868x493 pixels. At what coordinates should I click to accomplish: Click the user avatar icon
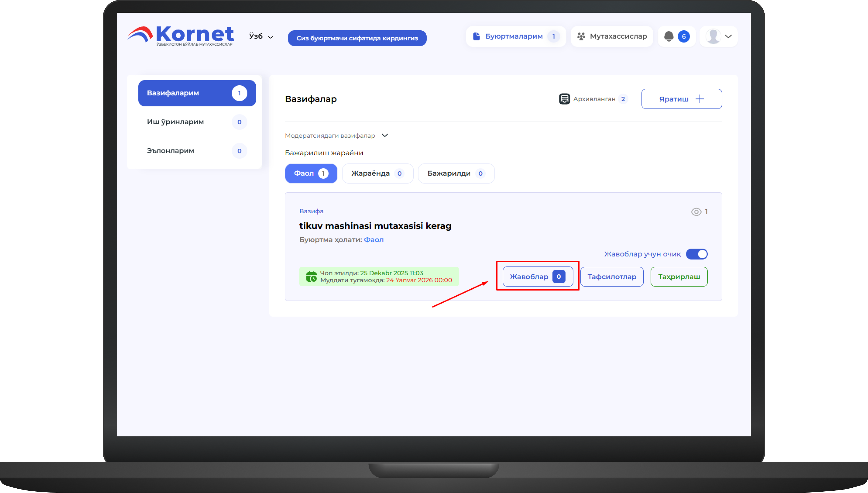(713, 36)
